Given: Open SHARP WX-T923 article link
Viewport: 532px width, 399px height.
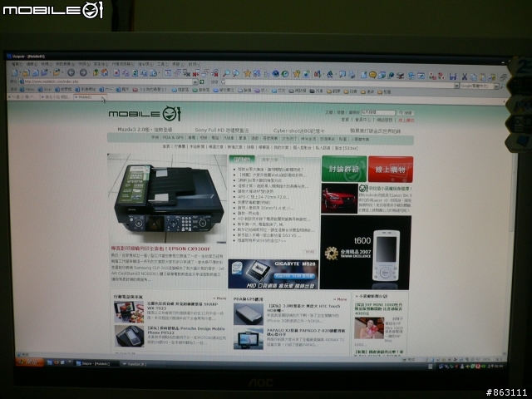Looking at the screenshot, I should click(182, 306).
